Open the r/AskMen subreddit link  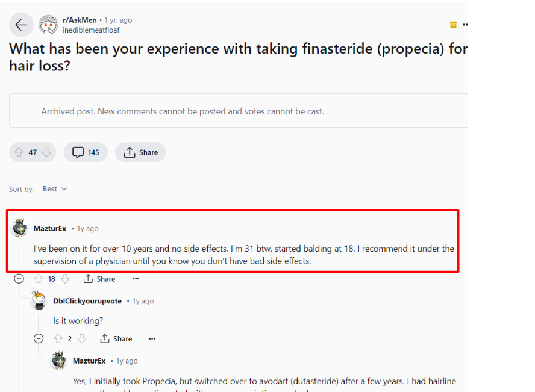tap(80, 20)
